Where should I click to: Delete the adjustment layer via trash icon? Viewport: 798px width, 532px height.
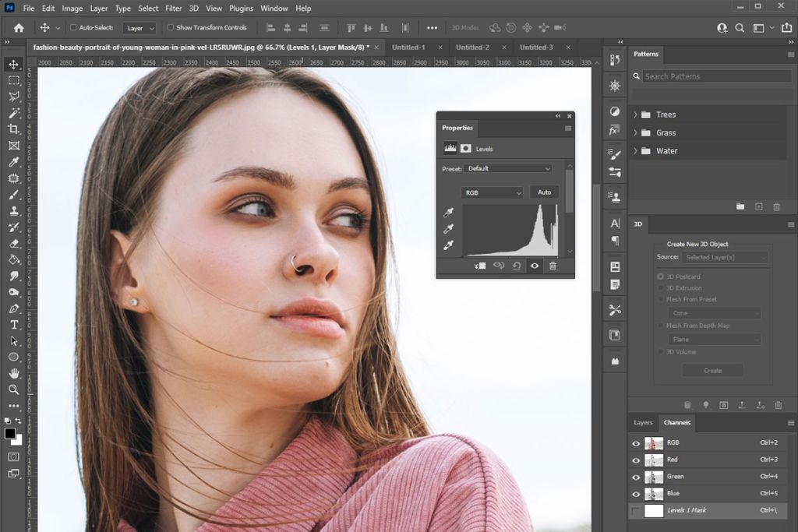click(553, 266)
